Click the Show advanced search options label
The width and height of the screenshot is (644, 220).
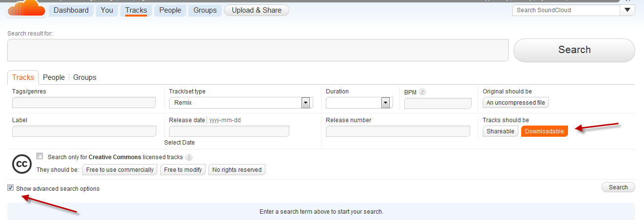(x=58, y=189)
